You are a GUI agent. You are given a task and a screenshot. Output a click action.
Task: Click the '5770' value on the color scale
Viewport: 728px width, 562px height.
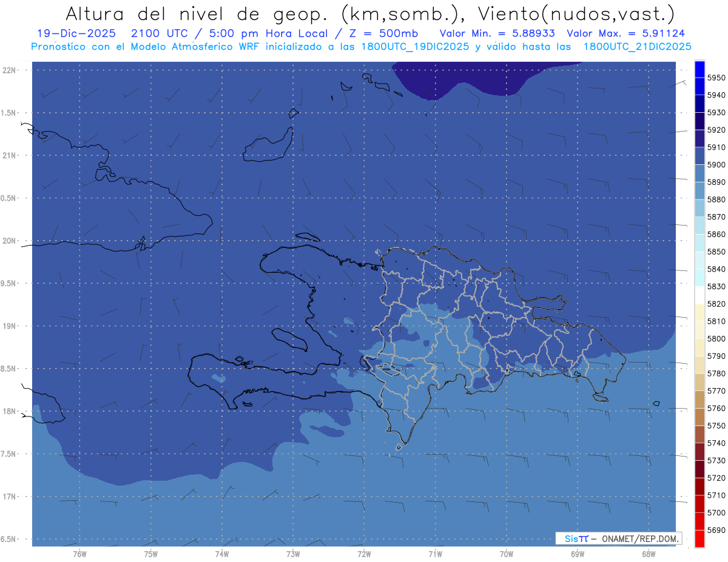pyautogui.click(x=716, y=391)
